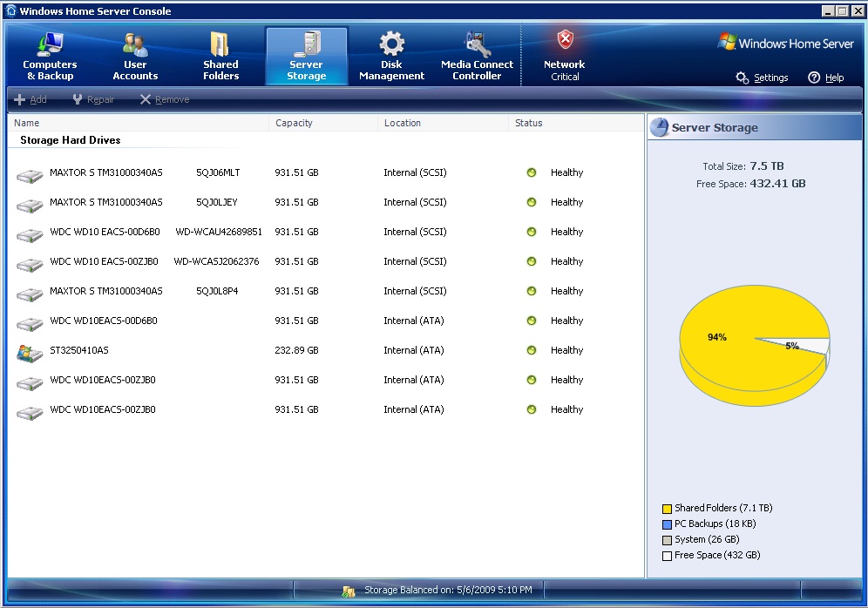Open the User Accounts tab
Screen dimensions: 868x608
tap(135, 57)
